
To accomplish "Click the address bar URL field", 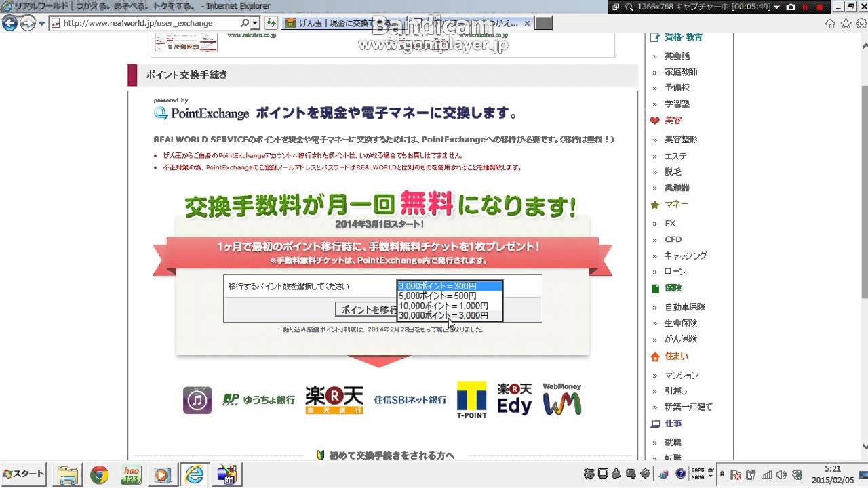I will click(149, 23).
